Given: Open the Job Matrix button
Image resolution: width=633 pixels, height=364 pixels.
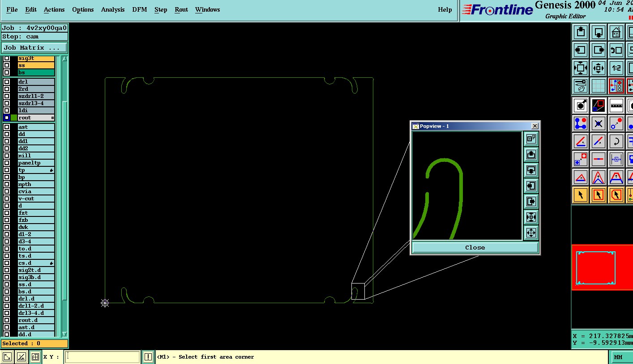Looking at the screenshot, I should (34, 47).
